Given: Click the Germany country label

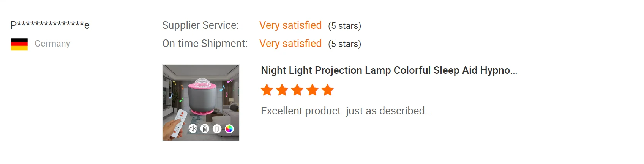Looking at the screenshot, I should click(52, 44).
